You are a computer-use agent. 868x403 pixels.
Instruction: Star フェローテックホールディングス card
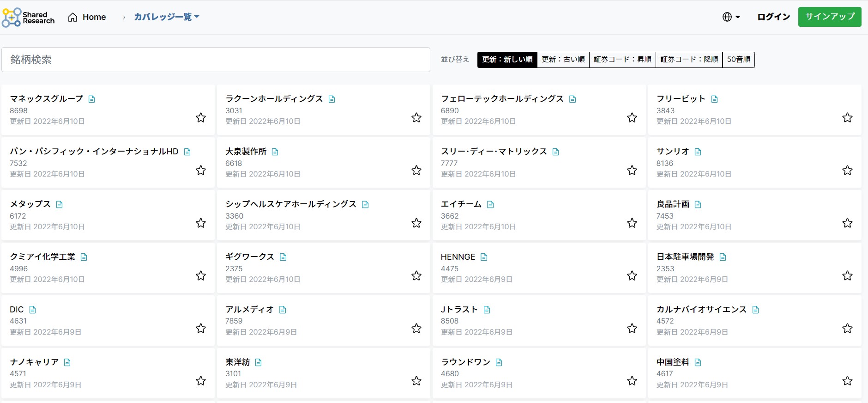point(632,117)
